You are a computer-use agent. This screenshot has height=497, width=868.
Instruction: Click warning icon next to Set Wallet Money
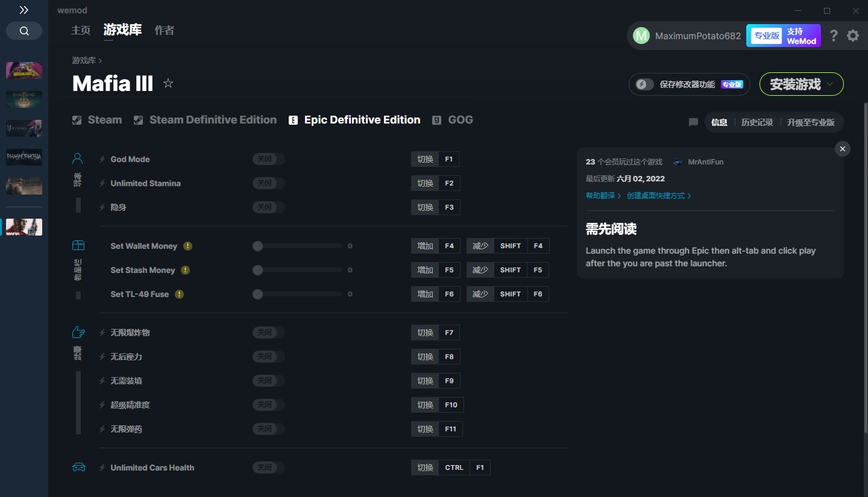pyautogui.click(x=187, y=246)
